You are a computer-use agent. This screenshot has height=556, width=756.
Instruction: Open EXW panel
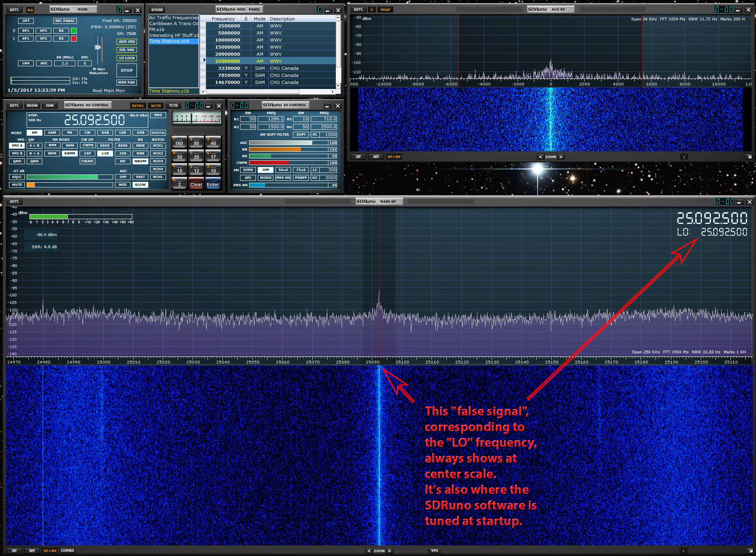pyautogui.click(x=50, y=105)
